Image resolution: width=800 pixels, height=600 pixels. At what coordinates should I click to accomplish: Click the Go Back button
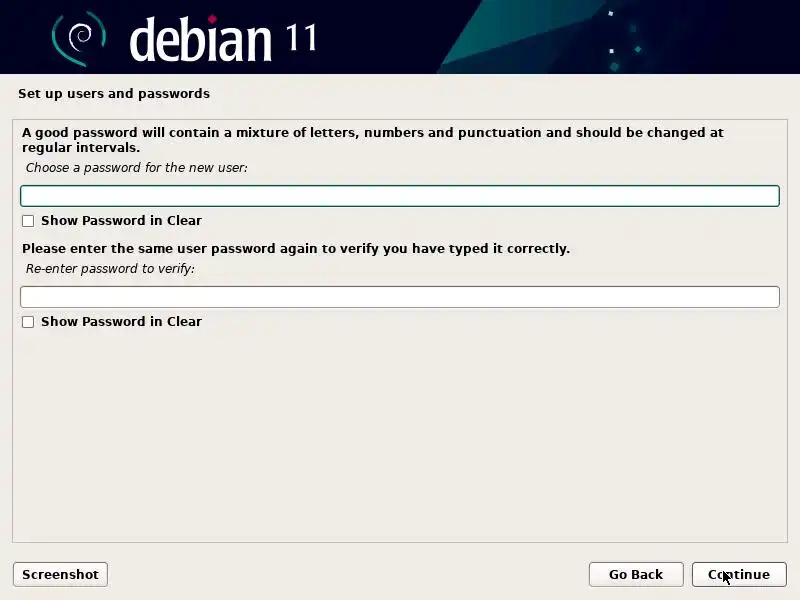pyautogui.click(x=636, y=574)
